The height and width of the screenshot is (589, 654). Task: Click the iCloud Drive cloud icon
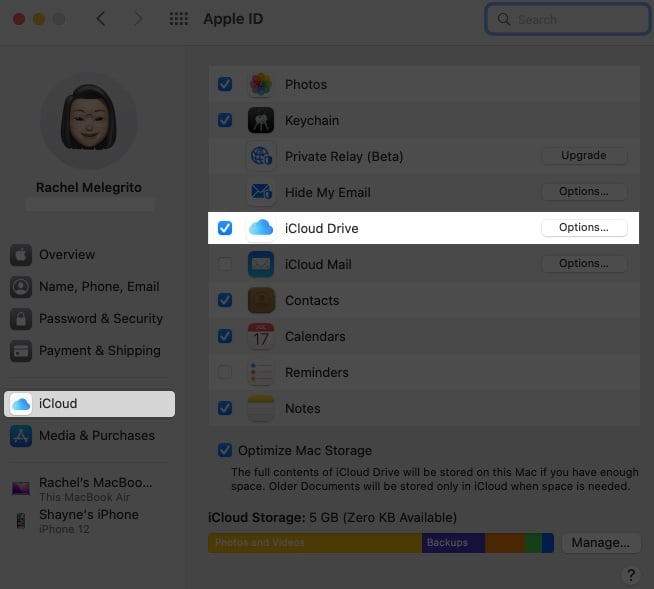tap(261, 228)
